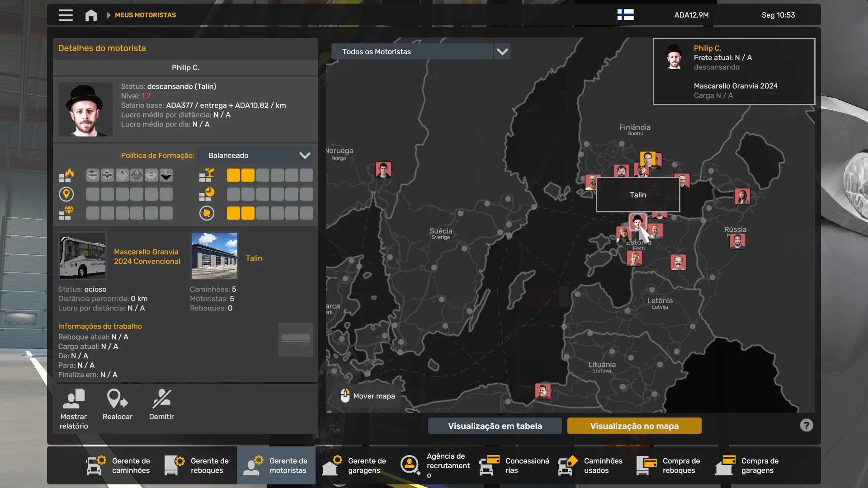Click the Talin garage thumbnail image
868x488 pixels.
pos(214,256)
